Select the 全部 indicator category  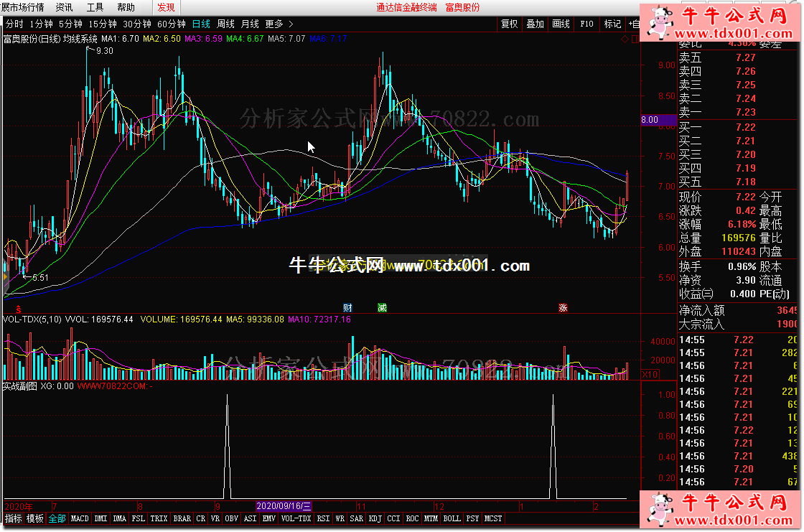(57, 518)
